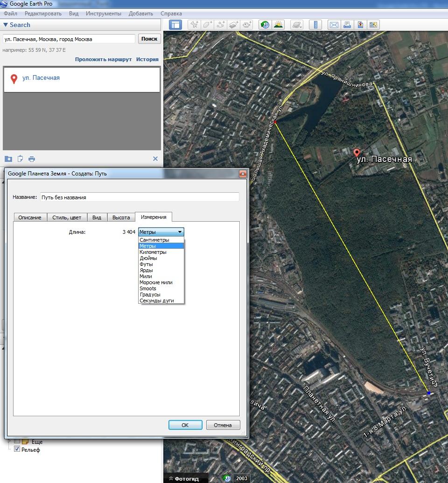Pick Морские мили in the units dropdown
Screen dimensions: 448x483
155,282
